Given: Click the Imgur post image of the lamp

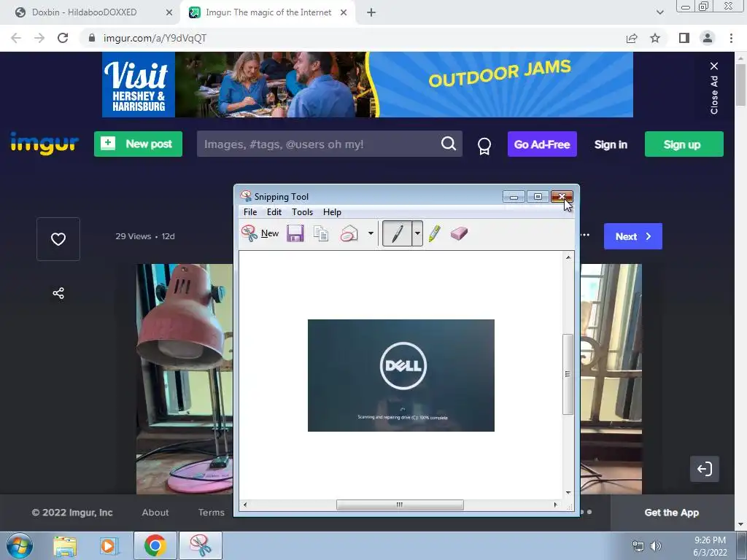Looking at the screenshot, I should tap(185, 378).
